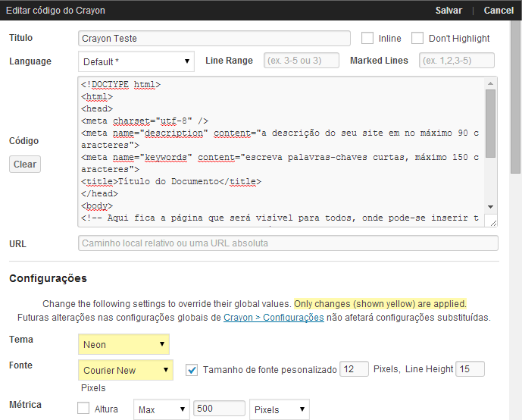Open the Tema dropdown showing Neon
Screen dimensions: 522x420
click(x=123, y=344)
